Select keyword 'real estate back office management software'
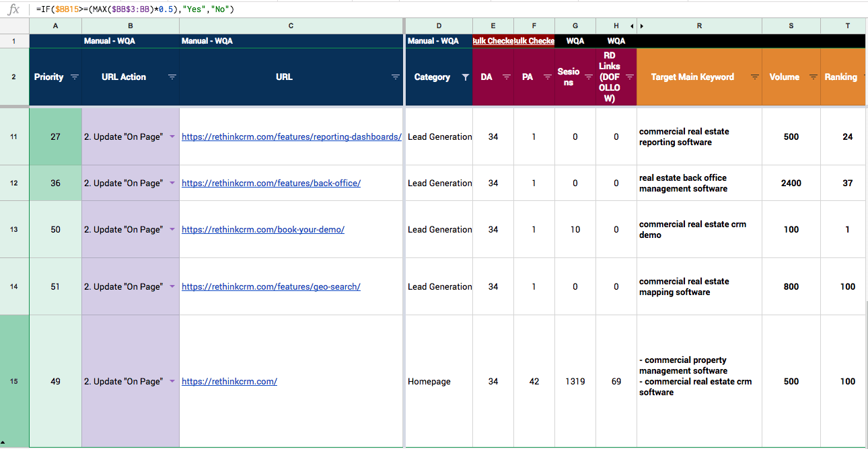This screenshot has width=868, height=449. point(699,183)
